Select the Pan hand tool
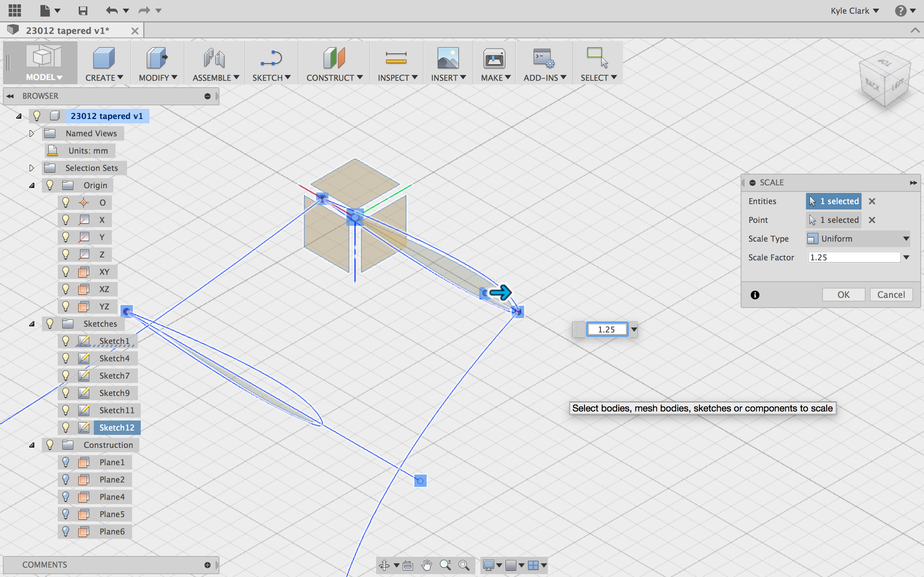 pyautogui.click(x=427, y=565)
